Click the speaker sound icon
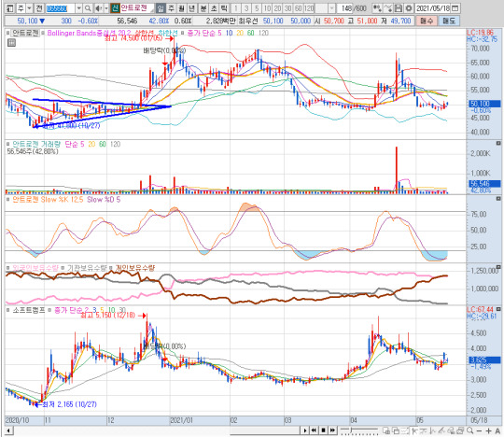Image resolution: width=504 pixels, height=437 pixels. (x=98, y=8)
